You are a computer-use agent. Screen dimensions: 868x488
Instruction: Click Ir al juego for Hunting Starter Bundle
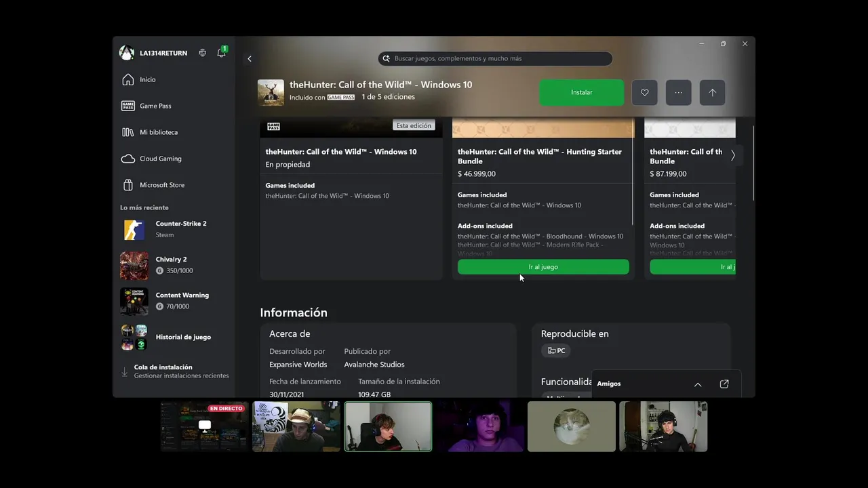543,267
